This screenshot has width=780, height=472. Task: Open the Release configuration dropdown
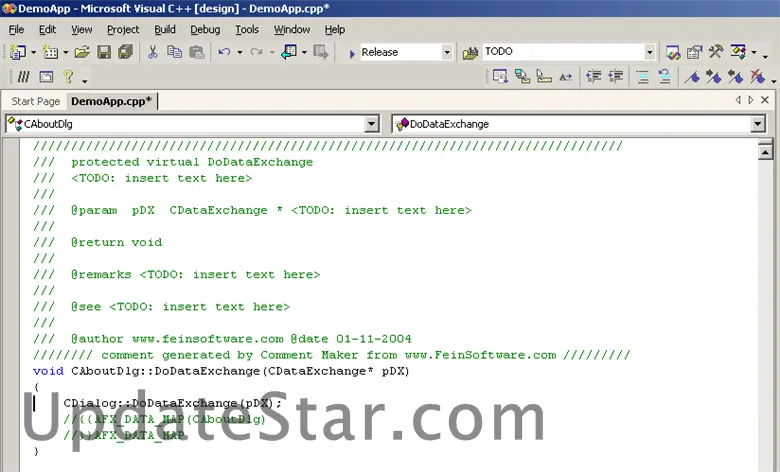(447, 52)
